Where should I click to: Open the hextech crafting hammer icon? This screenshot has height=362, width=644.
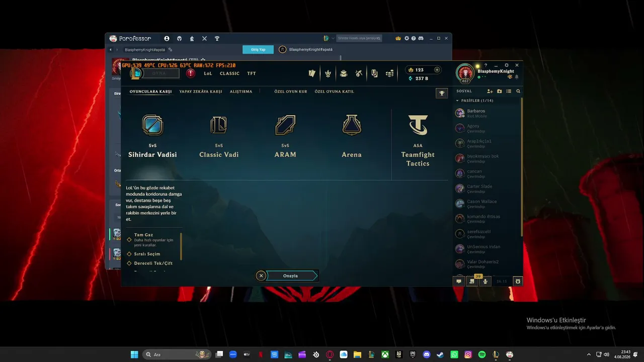[359, 73]
